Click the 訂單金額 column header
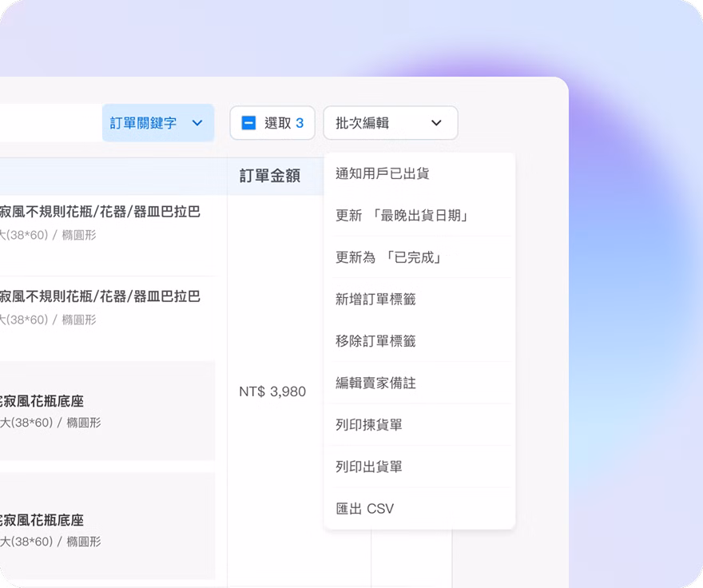The image size is (703, 588). click(270, 176)
